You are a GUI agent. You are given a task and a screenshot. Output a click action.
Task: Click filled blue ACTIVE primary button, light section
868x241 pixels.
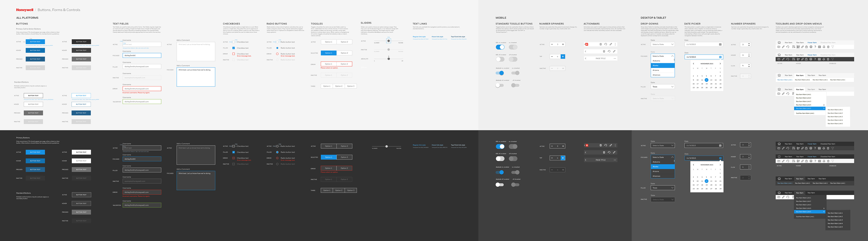[35, 42]
